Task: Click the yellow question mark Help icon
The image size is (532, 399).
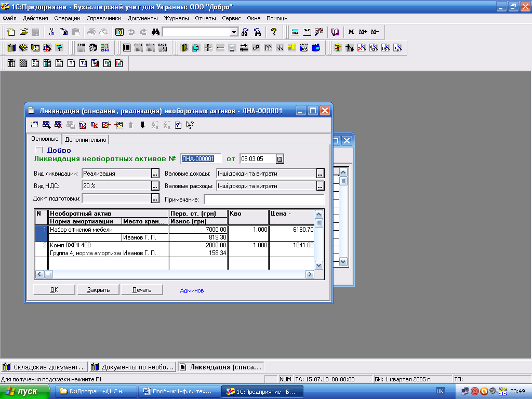Action: click(x=273, y=32)
